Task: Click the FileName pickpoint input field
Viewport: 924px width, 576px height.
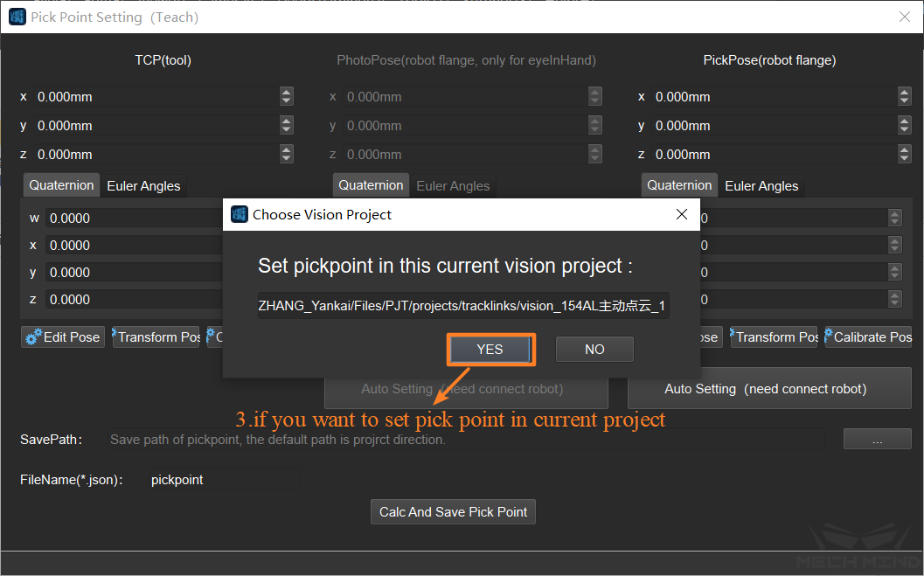Action: (x=224, y=480)
